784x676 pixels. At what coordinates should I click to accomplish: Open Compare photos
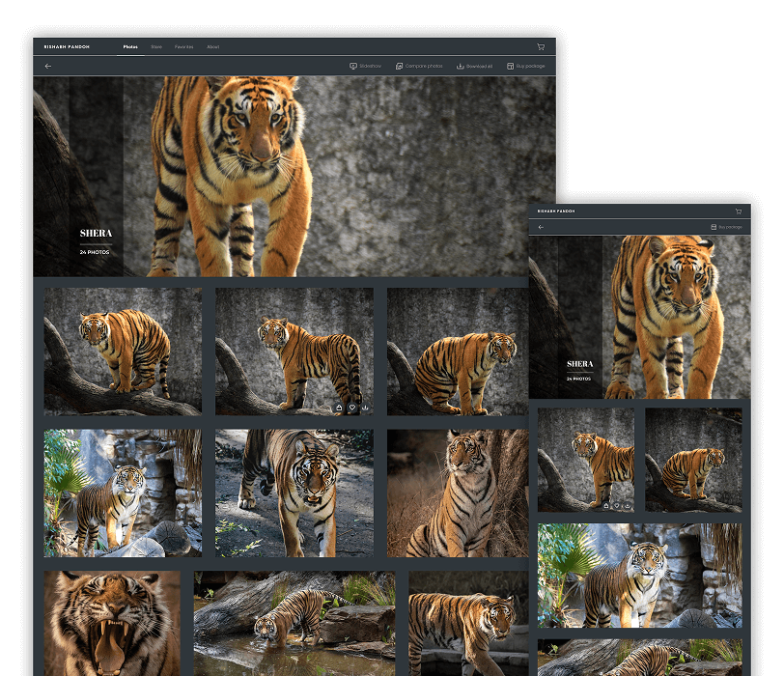coord(418,67)
